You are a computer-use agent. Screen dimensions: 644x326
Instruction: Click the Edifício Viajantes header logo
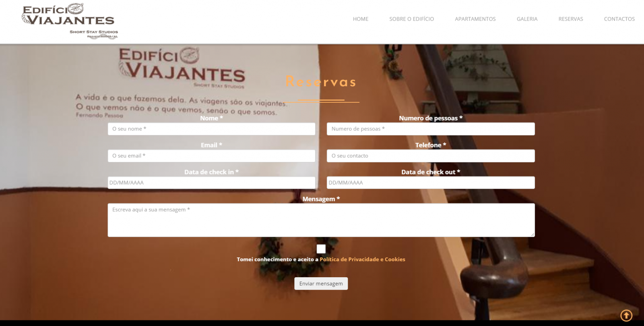(x=69, y=21)
